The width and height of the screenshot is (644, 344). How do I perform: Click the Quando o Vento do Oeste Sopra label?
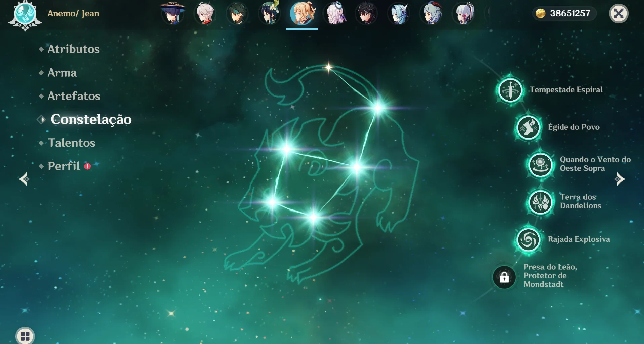click(595, 164)
